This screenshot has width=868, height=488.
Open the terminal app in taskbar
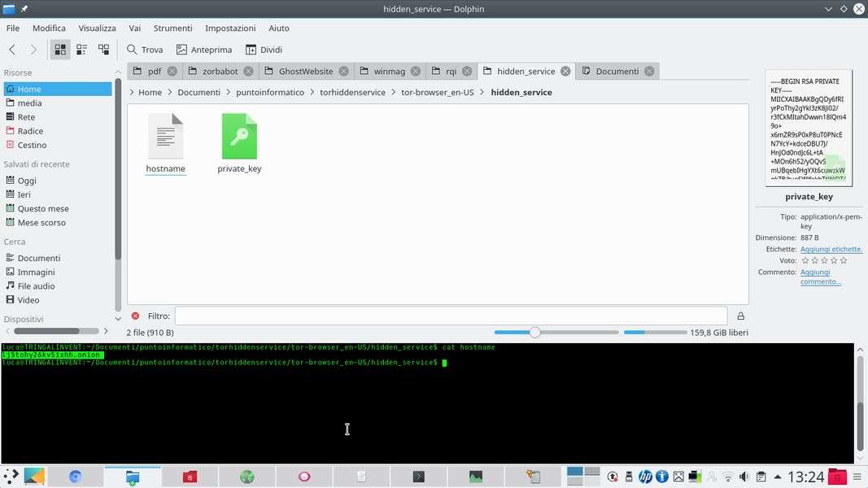tap(418, 477)
